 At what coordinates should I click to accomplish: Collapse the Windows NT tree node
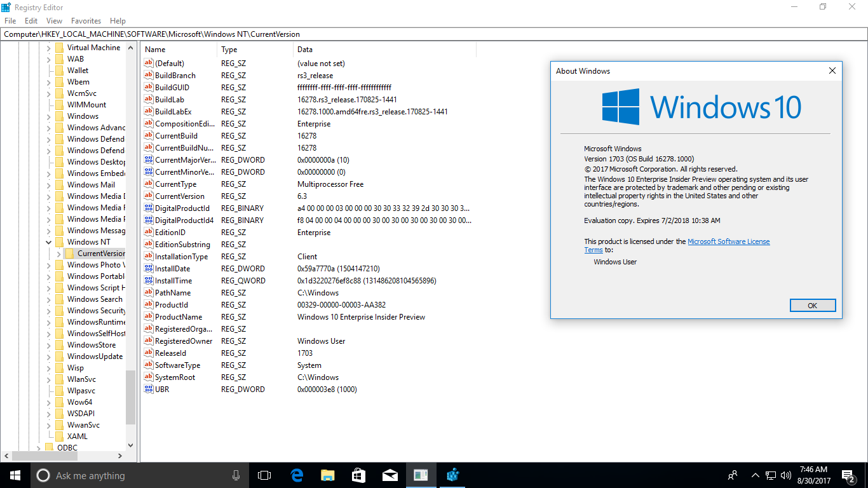pyautogui.click(x=48, y=241)
